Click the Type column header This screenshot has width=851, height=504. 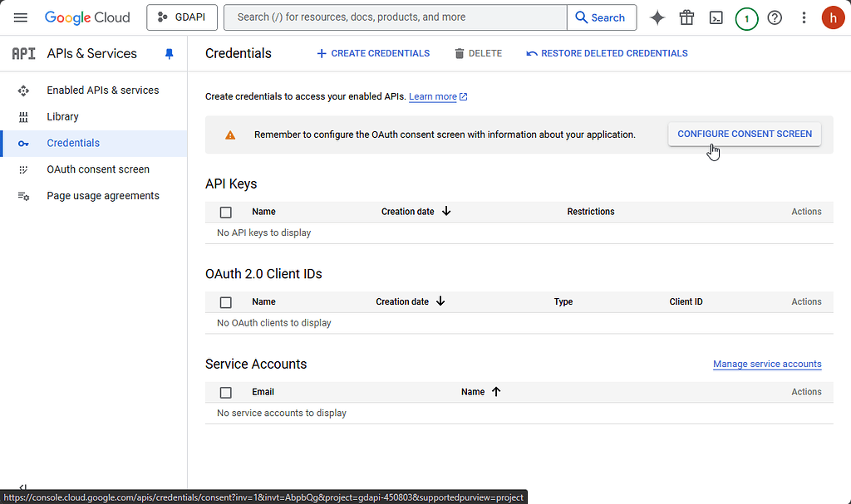click(x=563, y=301)
